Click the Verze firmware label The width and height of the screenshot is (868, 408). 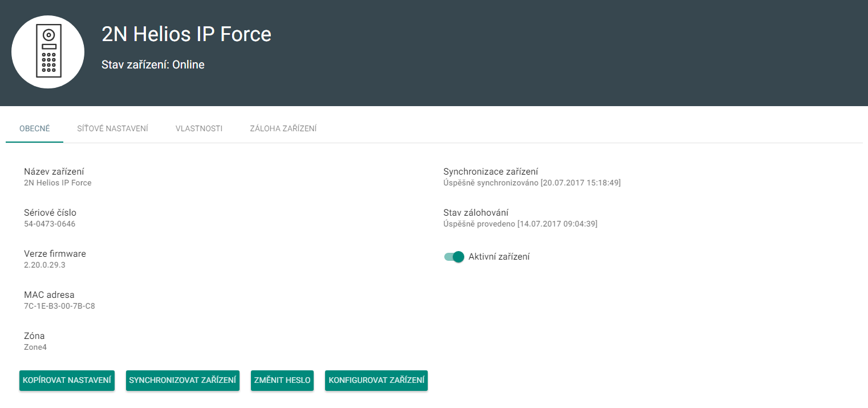(x=55, y=254)
